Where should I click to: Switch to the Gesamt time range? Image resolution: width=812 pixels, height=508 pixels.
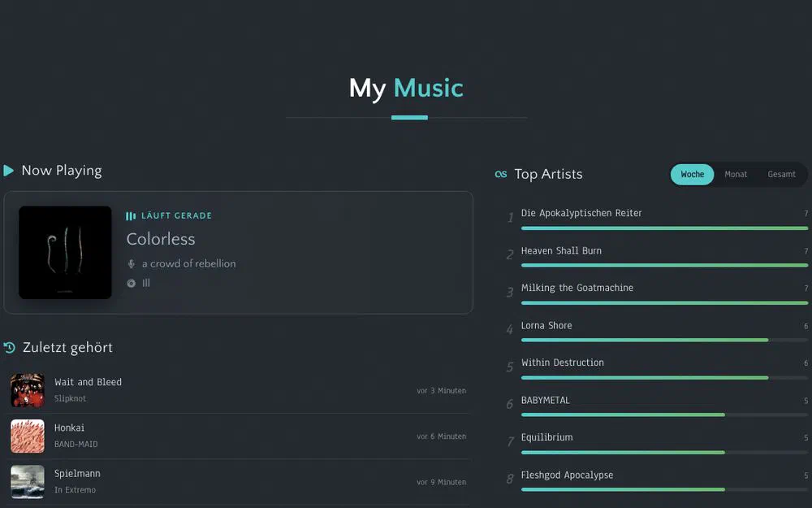781,174
